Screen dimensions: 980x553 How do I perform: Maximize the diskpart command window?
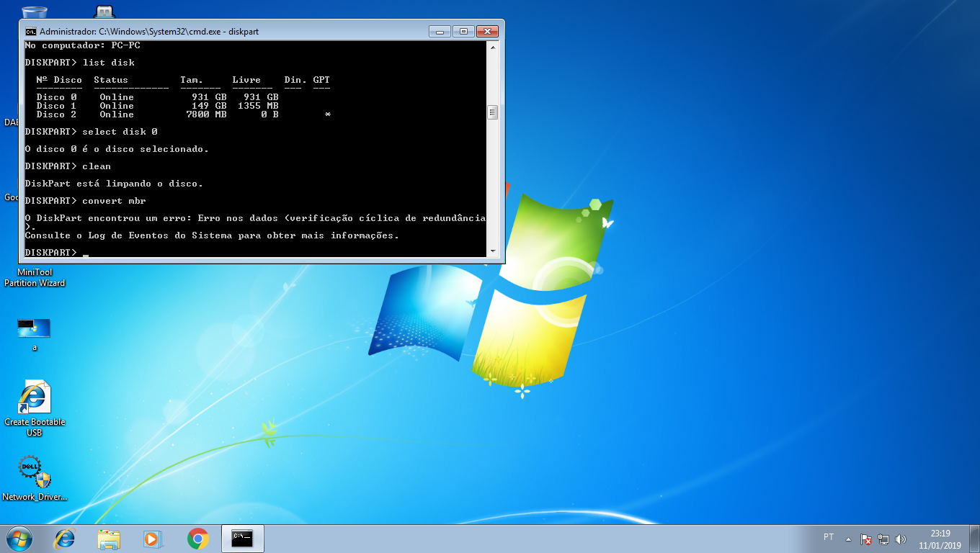tap(463, 31)
